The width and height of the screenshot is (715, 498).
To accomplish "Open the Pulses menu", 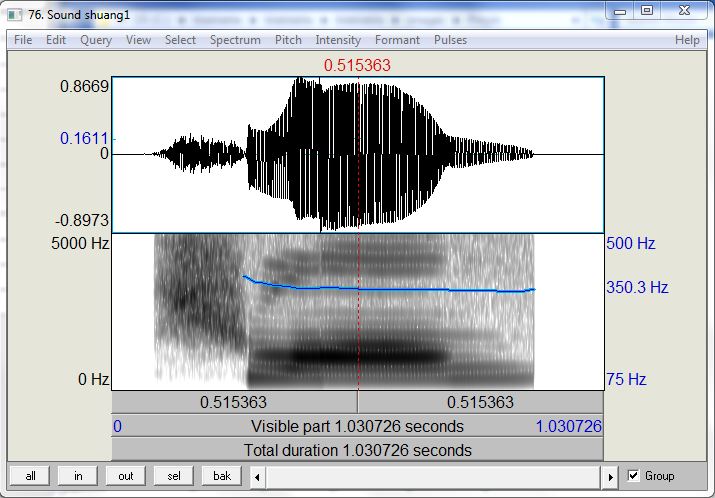I will (x=450, y=40).
